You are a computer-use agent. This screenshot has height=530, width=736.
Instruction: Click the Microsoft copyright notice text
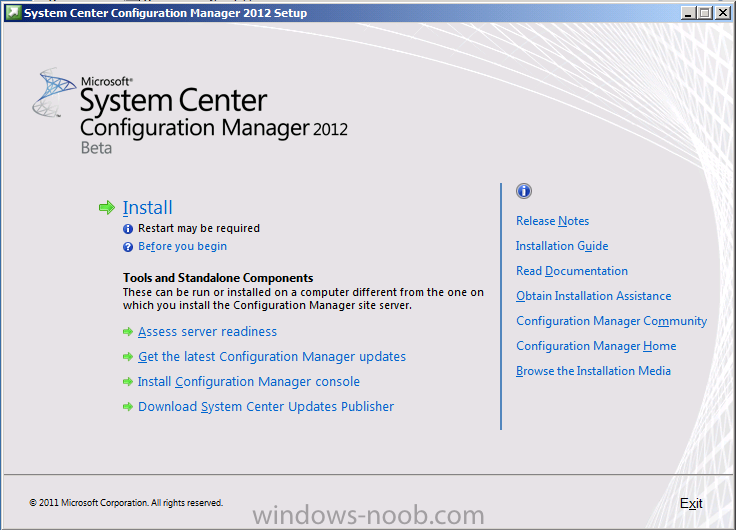(x=126, y=503)
